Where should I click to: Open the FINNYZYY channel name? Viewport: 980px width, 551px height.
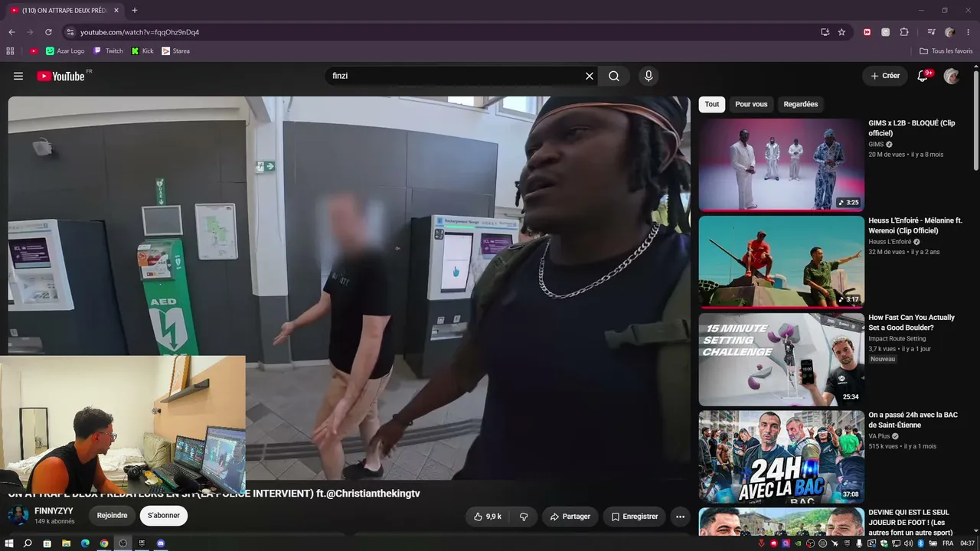pos(54,510)
